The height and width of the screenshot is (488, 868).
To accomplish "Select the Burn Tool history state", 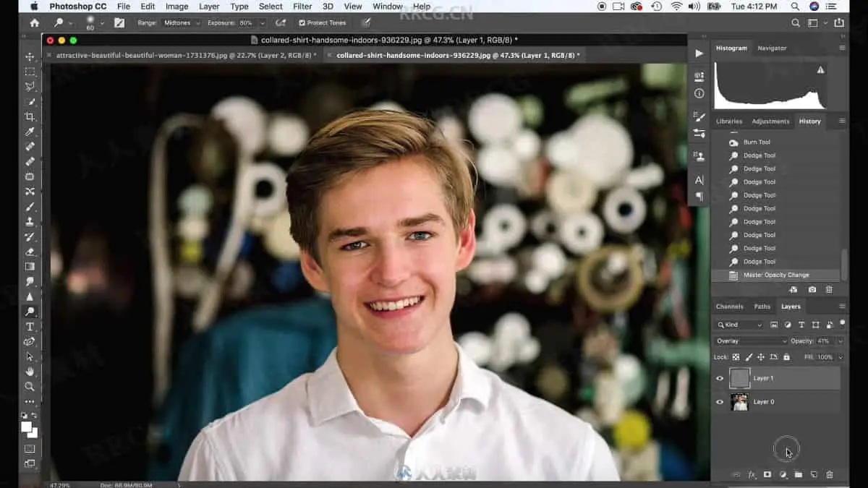I will point(777,142).
